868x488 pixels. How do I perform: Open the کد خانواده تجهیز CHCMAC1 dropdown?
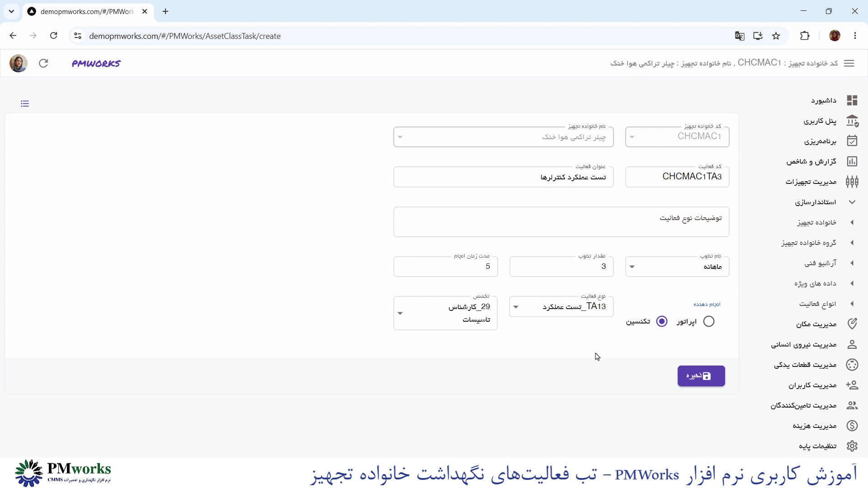click(677, 136)
